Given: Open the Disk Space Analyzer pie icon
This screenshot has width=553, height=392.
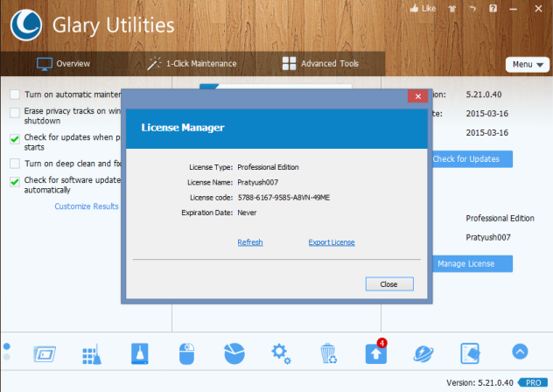Looking at the screenshot, I should click(x=234, y=353).
